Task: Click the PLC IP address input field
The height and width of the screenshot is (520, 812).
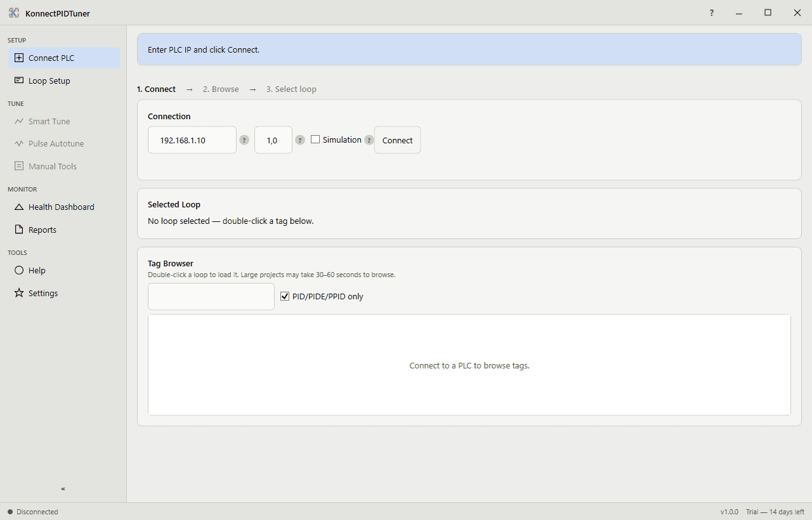Action: (192, 140)
